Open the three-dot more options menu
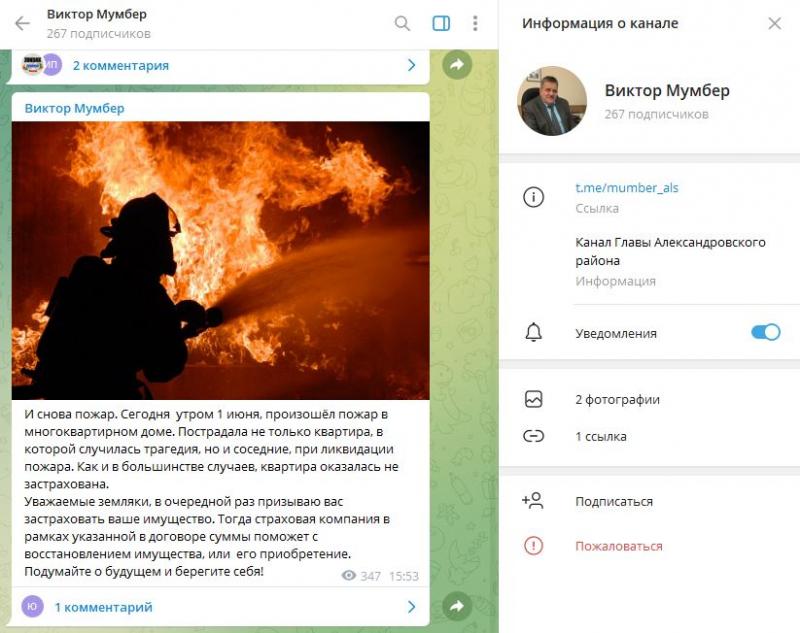This screenshot has width=800, height=633. click(x=475, y=23)
